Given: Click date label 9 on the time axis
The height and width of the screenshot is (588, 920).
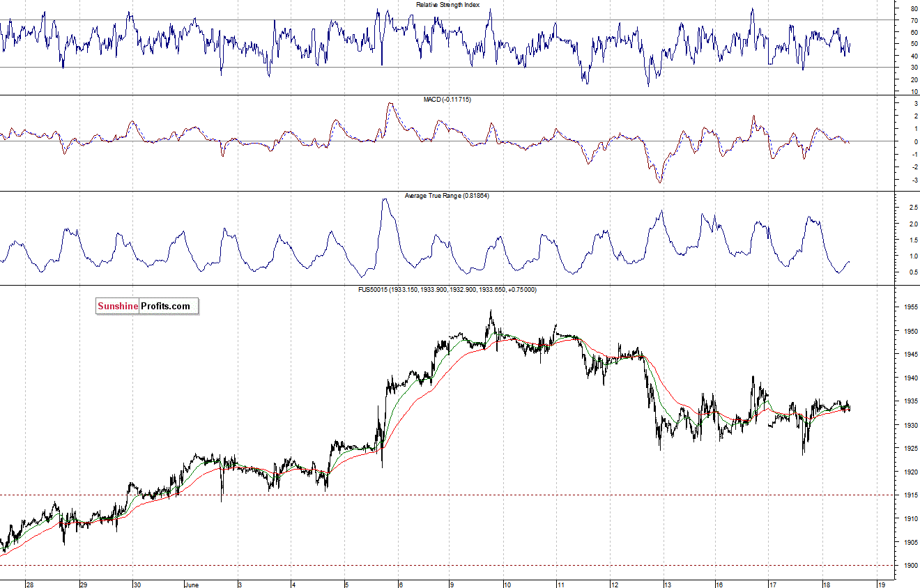Looking at the screenshot, I should (452, 584).
